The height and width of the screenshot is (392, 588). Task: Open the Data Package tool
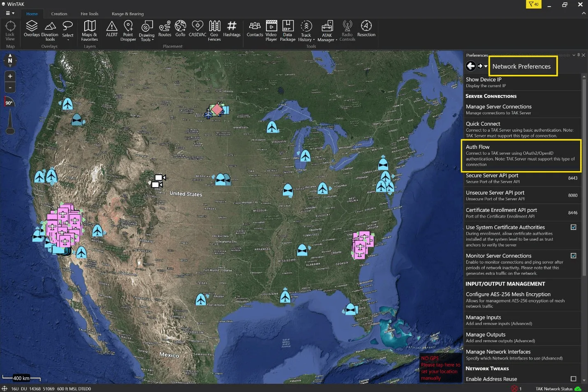(288, 31)
